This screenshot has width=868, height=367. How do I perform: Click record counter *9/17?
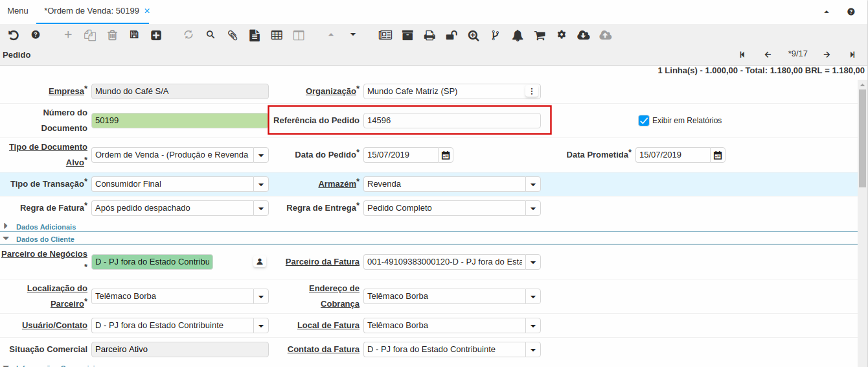(x=797, y=54)
